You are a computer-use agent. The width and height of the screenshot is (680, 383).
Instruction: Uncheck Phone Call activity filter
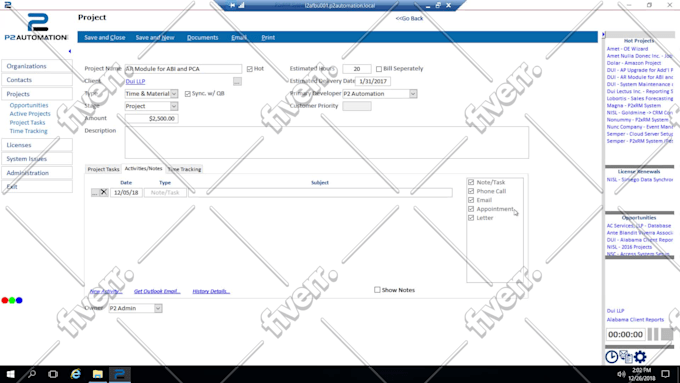[x=471, y=191]
